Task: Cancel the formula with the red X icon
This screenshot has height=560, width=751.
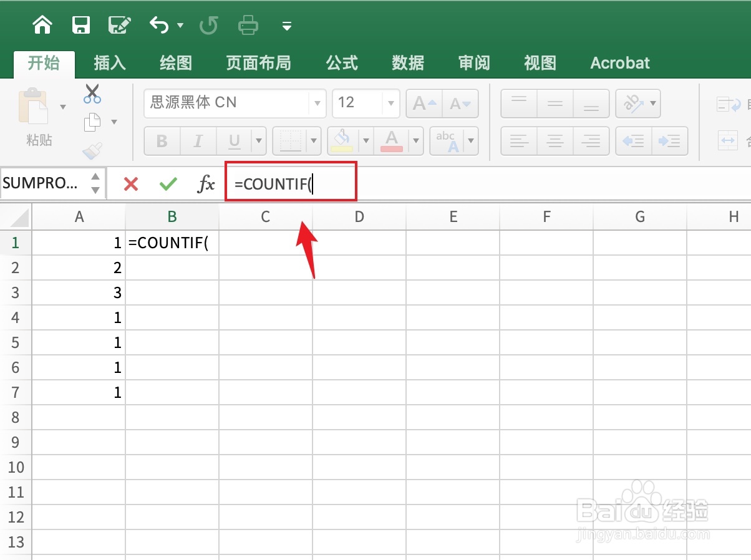Action: pyautogui.click(x=130, y=183)
